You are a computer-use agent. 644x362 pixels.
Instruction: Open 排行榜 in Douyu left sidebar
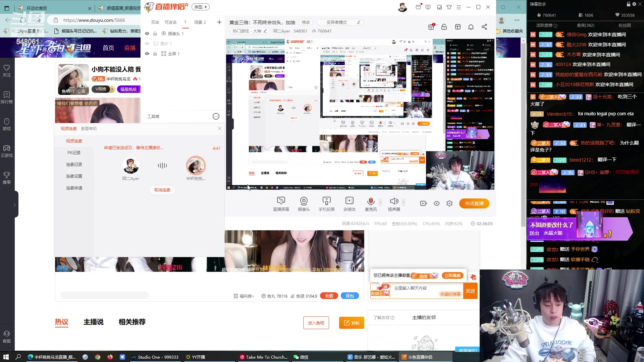pyautogui.click(x=7, y=98)
